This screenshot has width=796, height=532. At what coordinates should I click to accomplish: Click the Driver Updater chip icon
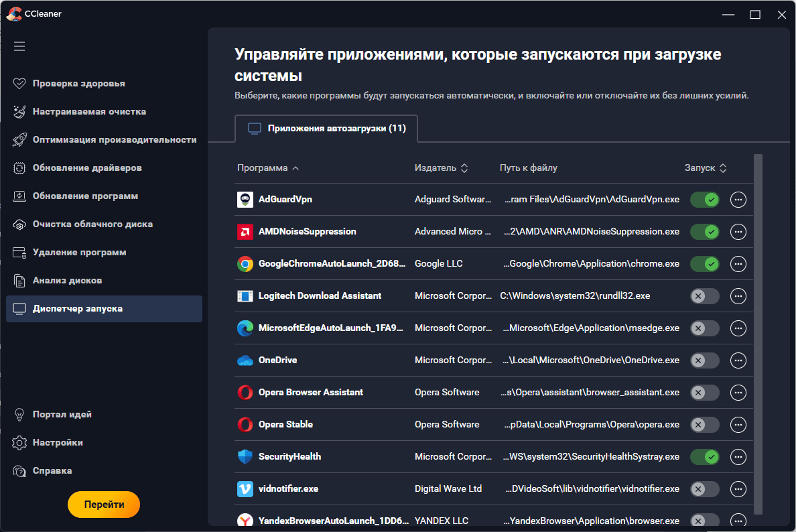[19, 168]
